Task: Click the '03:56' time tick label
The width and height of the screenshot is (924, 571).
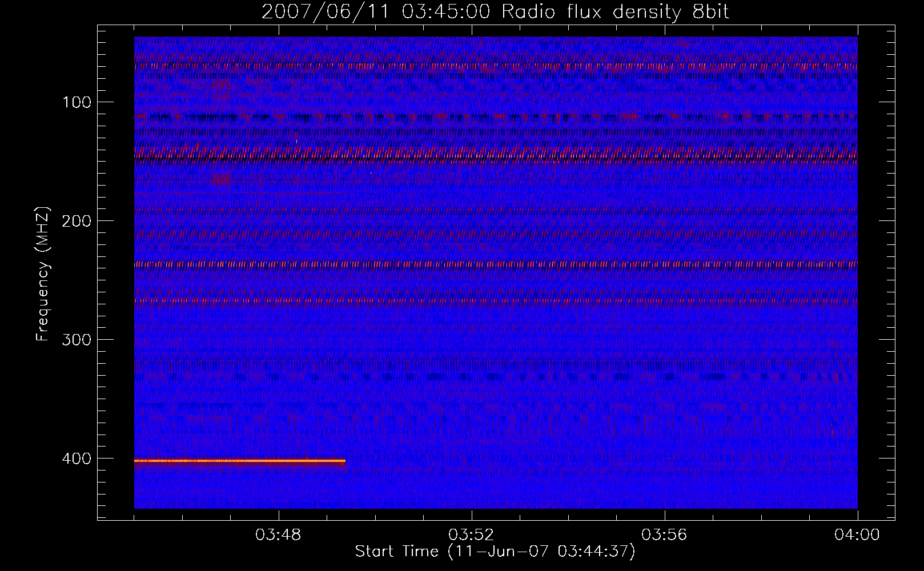Action: pos(664,535)
